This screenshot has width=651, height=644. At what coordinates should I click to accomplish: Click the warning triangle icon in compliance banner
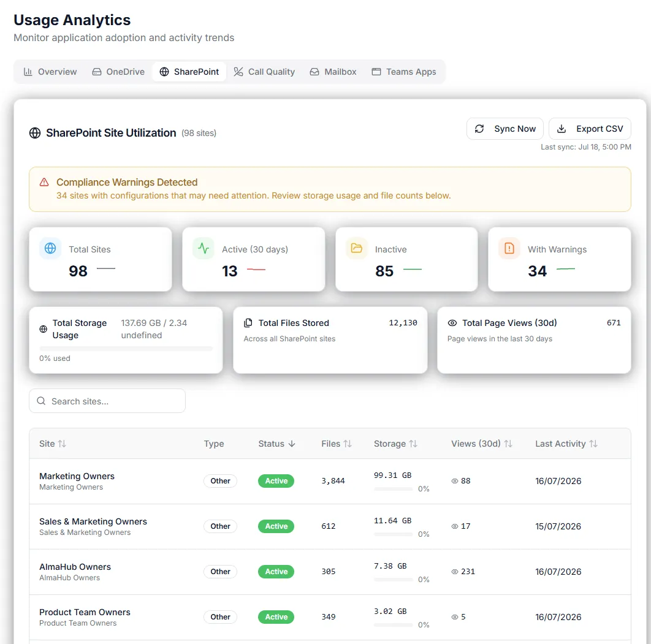point(44,182)
